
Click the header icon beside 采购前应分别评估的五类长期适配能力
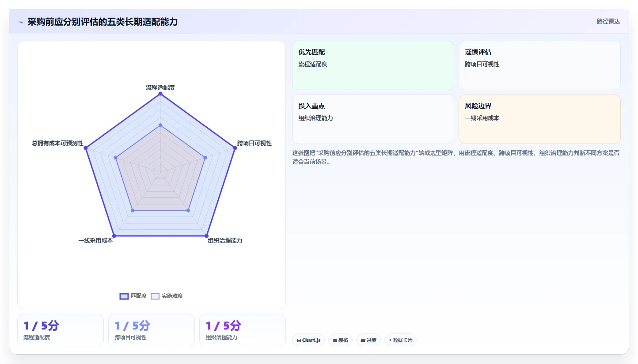21,22
